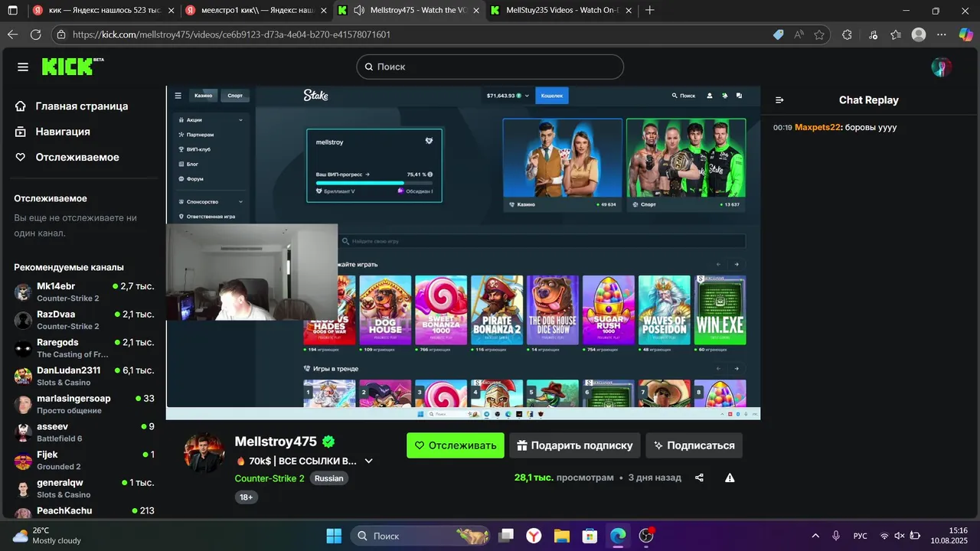Viewport: 980px width, 551px height.
Task: Open Windows Start menu
Action: point(335,536)
